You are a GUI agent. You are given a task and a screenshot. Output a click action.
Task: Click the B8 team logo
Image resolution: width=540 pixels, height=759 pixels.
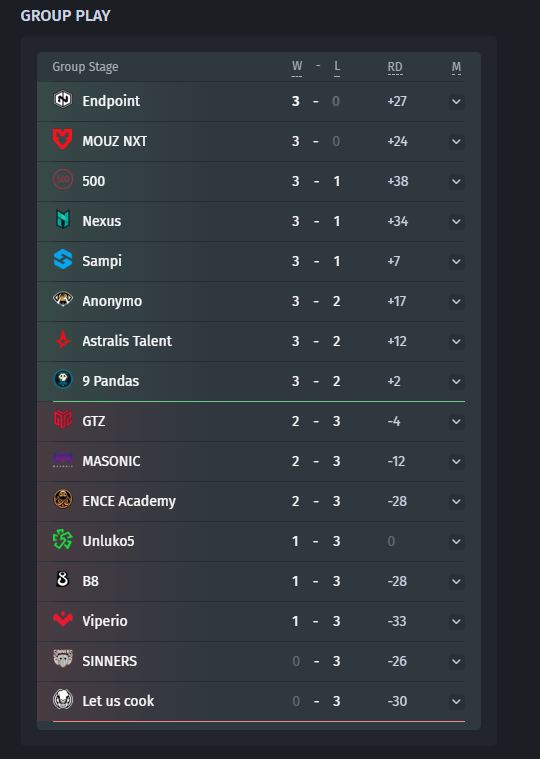63,579
